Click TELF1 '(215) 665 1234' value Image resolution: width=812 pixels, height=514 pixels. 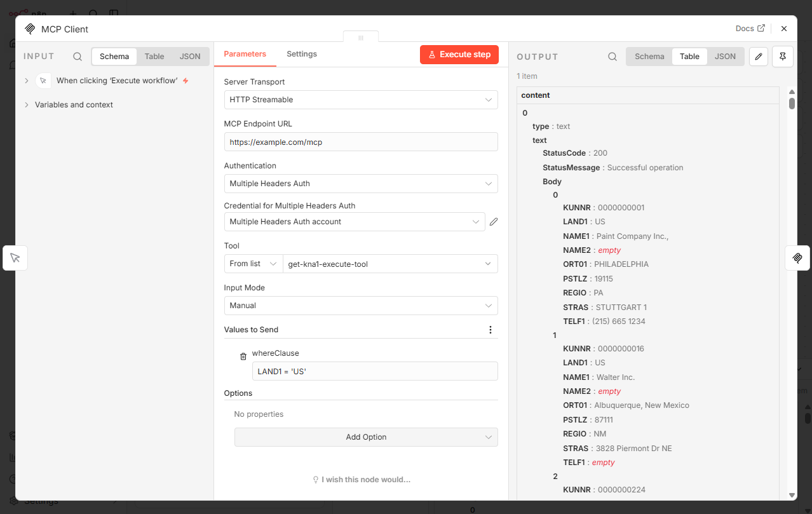pos(618,321)
